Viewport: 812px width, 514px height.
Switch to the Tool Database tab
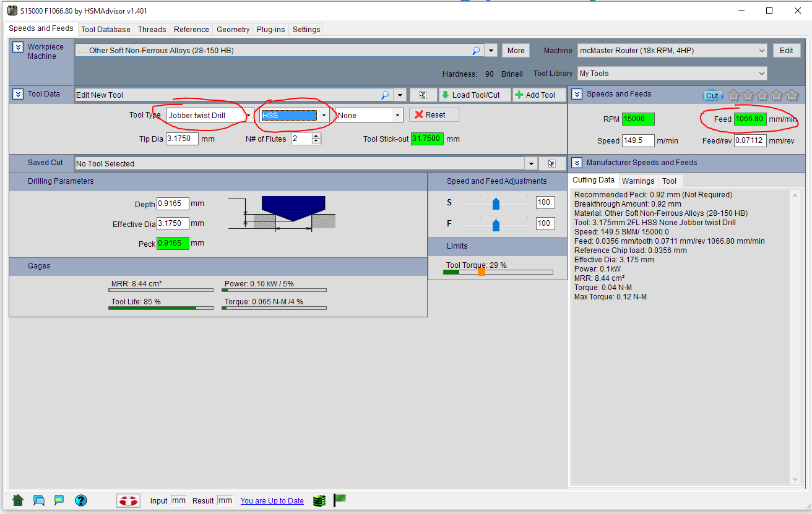click(106, 29)
